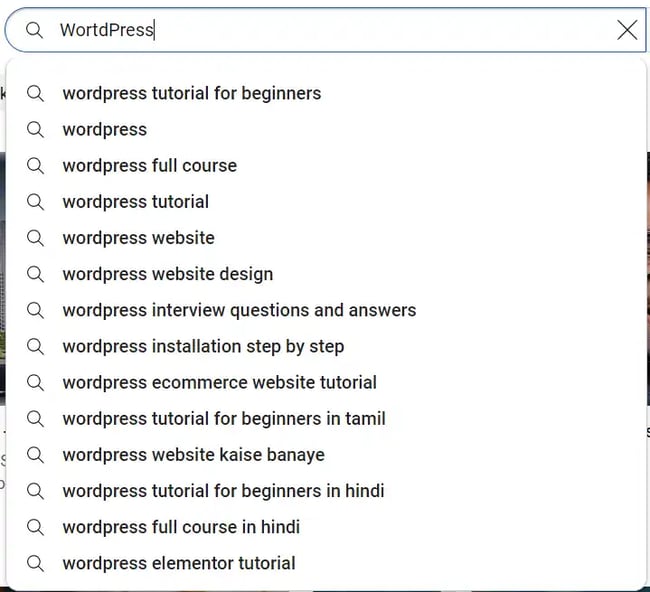The width and height of the screenshot is (650, 592).
Task: Pick 'wordpress full course' suggestion
Action: 326,165
